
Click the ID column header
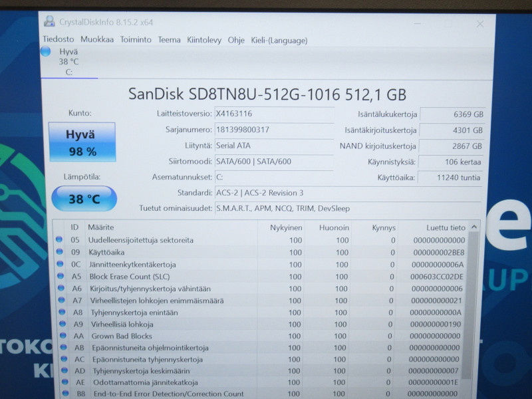(74, 227)
